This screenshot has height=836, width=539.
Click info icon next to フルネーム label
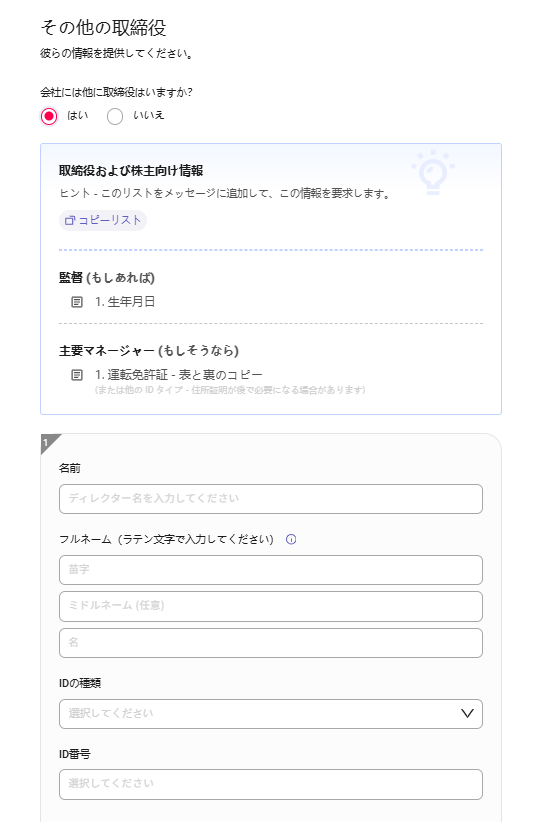tap(291, 540)
